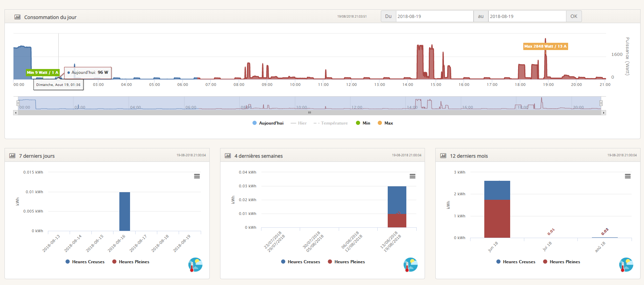This screenshot has width=644, height=285.
Task: Click weather temperature icon in 12 derniers mois
Action: click(x=626, y=265)
